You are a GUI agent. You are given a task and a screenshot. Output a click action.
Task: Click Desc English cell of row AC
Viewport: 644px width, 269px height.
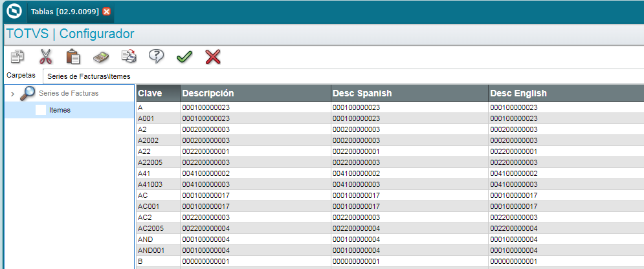(566, 195)
